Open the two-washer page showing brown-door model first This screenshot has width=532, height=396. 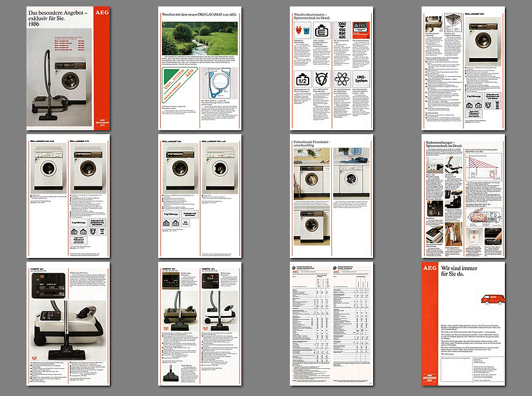200,196
